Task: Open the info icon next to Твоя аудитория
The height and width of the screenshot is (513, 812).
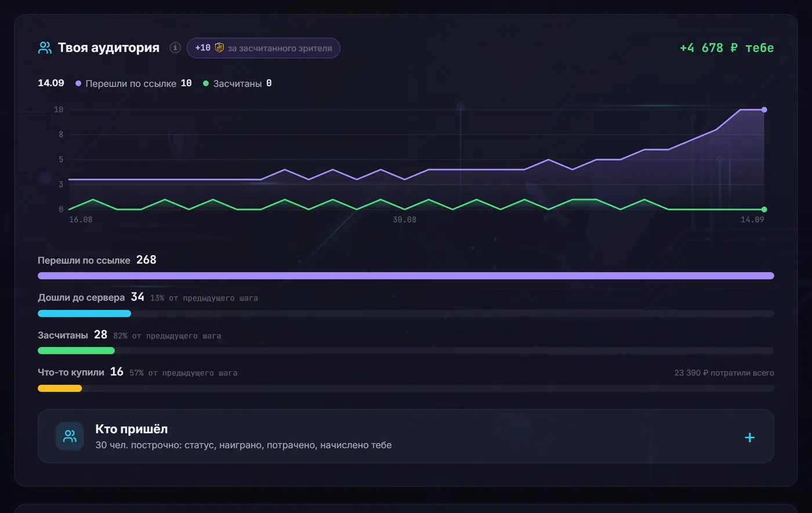Action: 175,48
